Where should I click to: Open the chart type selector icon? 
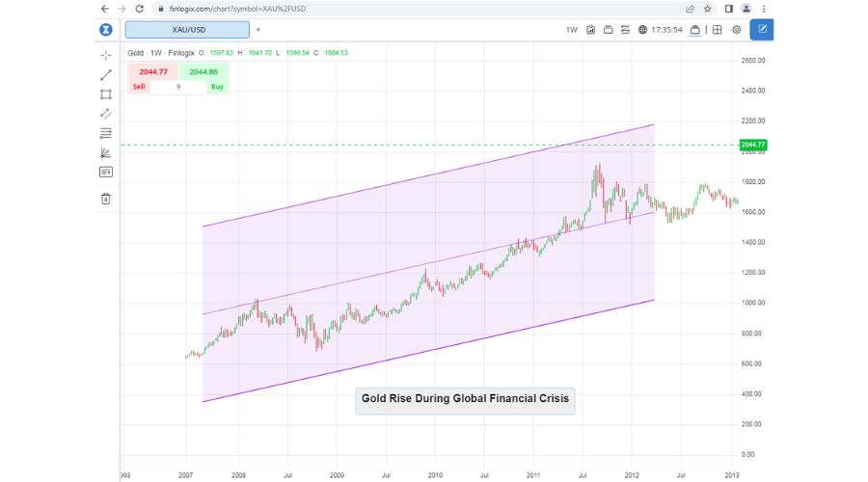click(x=591, y=30)
